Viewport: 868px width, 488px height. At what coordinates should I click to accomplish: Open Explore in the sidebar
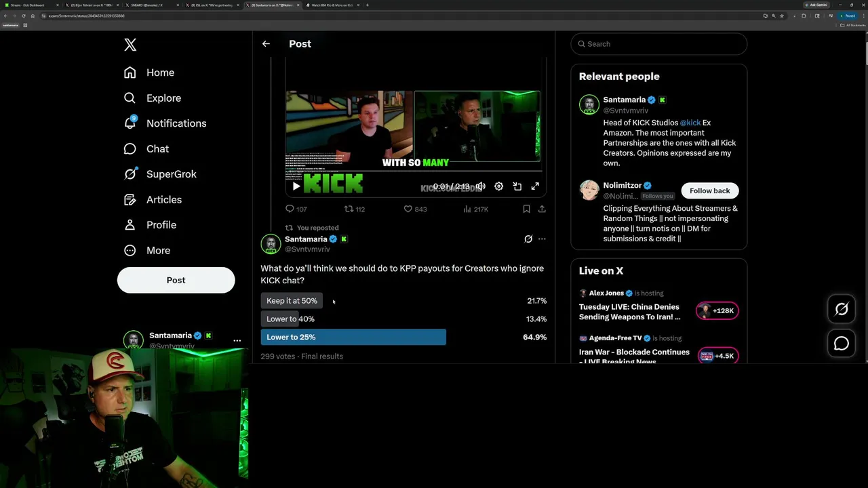(x=153, y=98)
